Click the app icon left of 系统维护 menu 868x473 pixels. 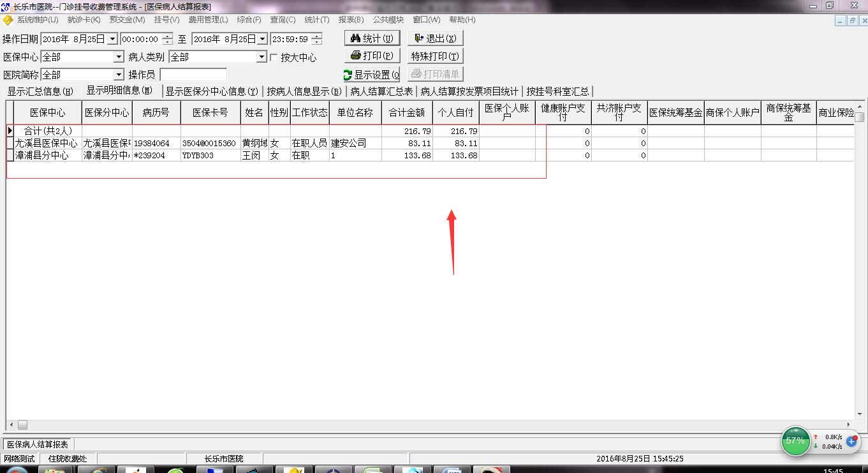pos(8,20)
